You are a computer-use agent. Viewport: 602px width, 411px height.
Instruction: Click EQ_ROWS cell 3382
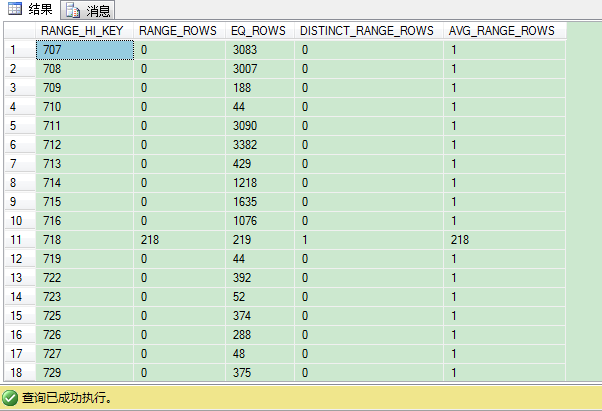point(260,145)
